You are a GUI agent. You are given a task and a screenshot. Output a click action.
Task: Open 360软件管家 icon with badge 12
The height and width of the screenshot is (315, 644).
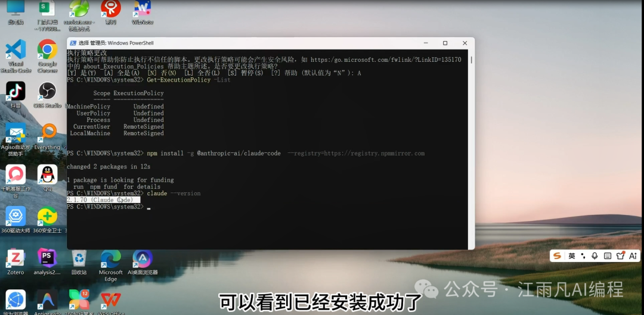79,302
